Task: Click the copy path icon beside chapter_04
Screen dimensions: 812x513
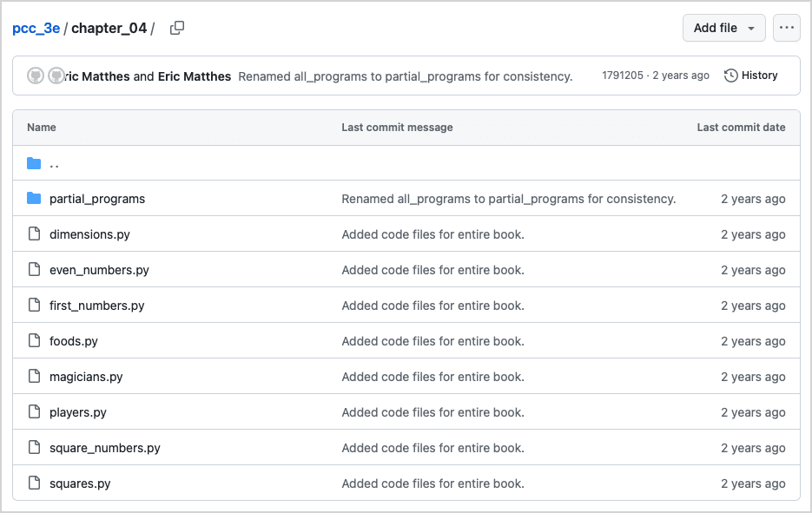Action: point(177,27)
